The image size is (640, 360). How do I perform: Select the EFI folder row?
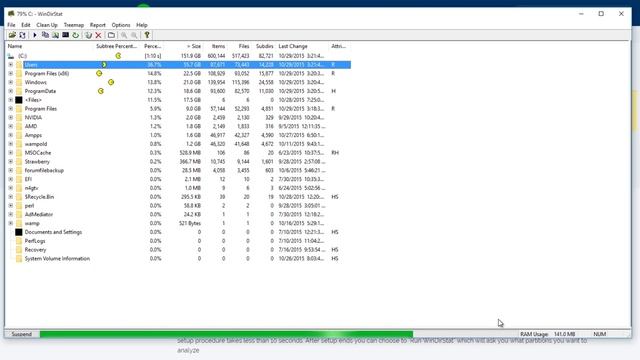[x=178, y=179]
